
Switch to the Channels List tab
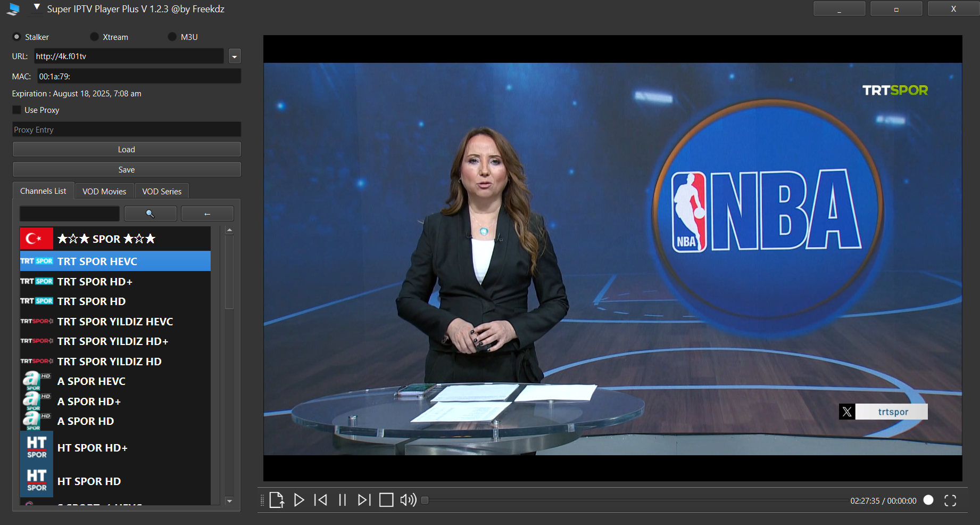43,191
